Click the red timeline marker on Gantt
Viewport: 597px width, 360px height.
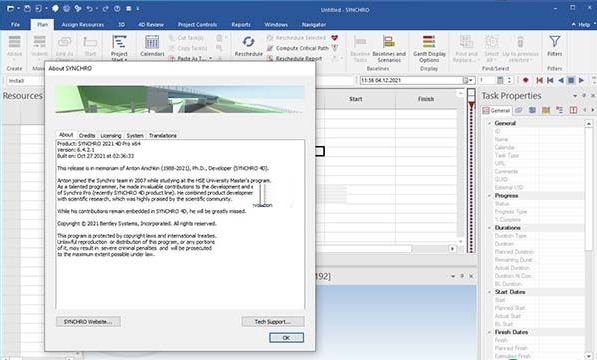(471, 105)
